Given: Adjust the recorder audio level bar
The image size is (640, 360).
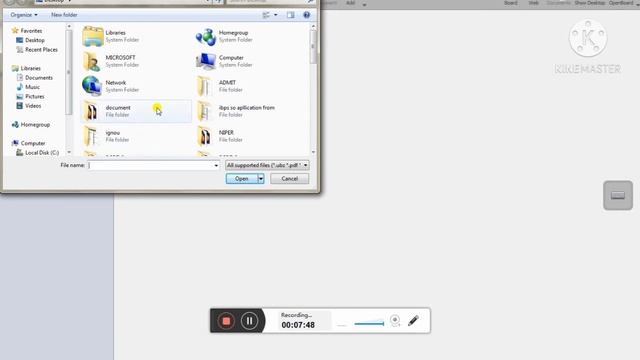Looking at the screenshot, I should click(369, 324).
